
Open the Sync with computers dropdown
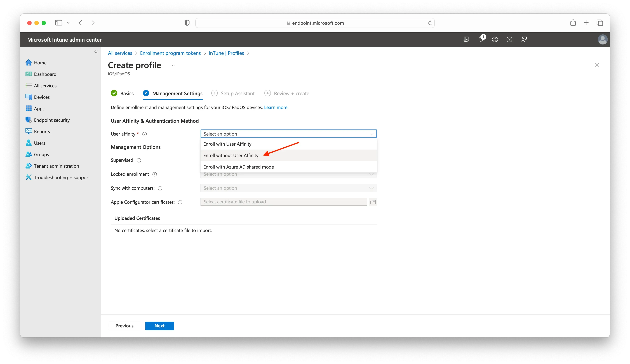288,188
